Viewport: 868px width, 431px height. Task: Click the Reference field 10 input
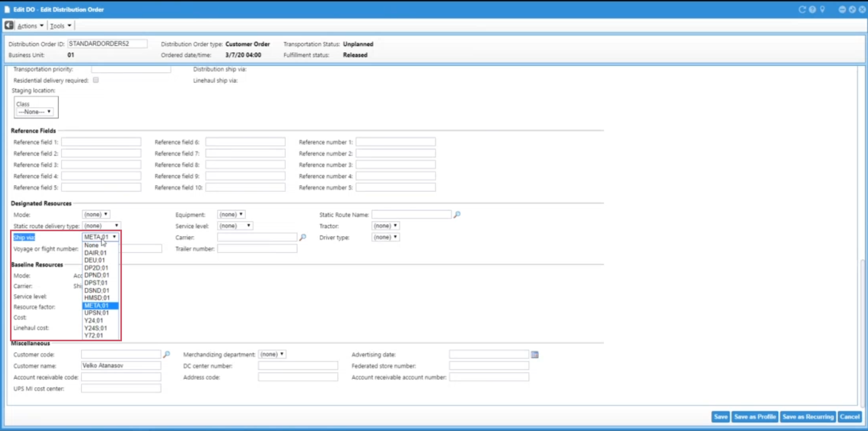tap(245, 187)
